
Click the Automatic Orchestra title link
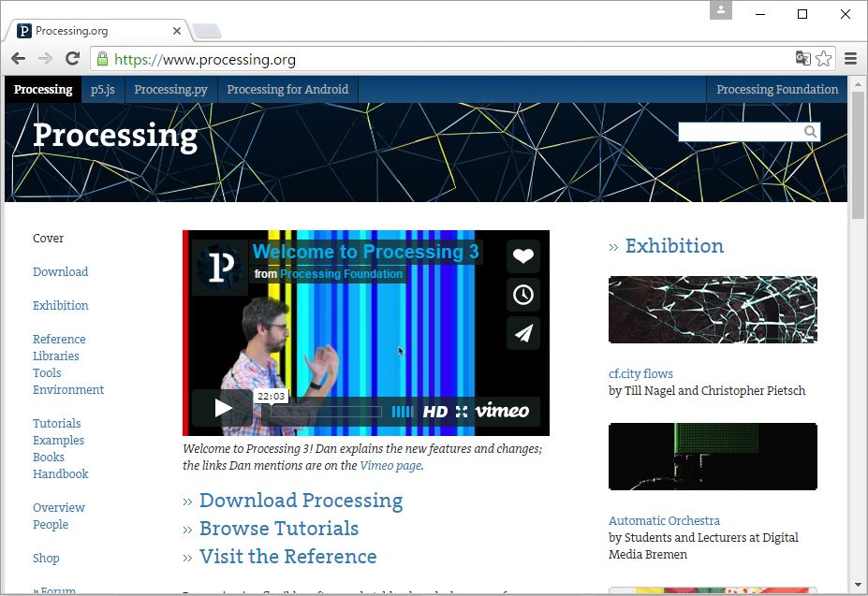pos(664,521)
